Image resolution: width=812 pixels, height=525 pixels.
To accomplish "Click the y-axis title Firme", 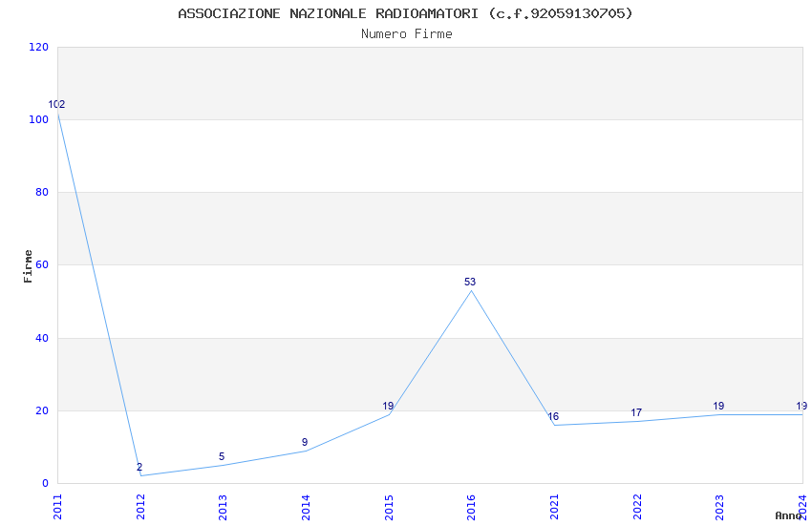I will 28,266.
